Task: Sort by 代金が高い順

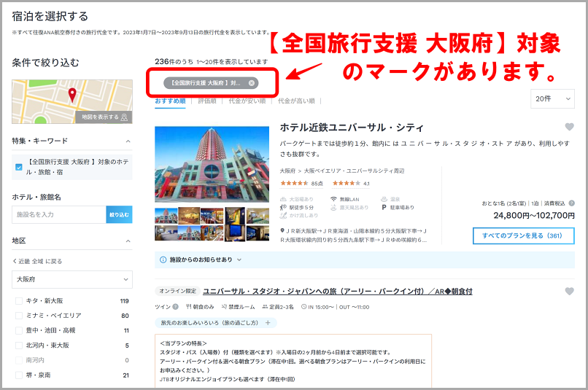Action: click(x=296, y=101)
